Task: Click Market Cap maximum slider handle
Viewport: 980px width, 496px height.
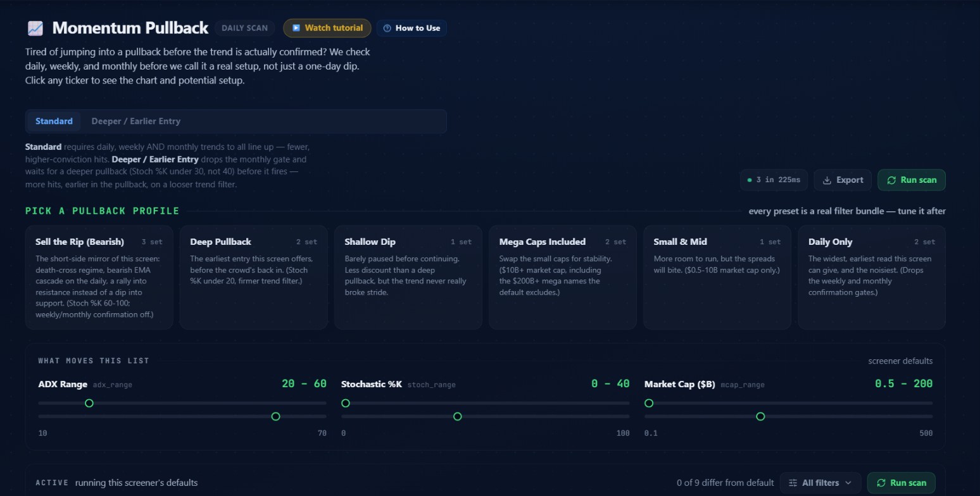Action: [760, 416]
